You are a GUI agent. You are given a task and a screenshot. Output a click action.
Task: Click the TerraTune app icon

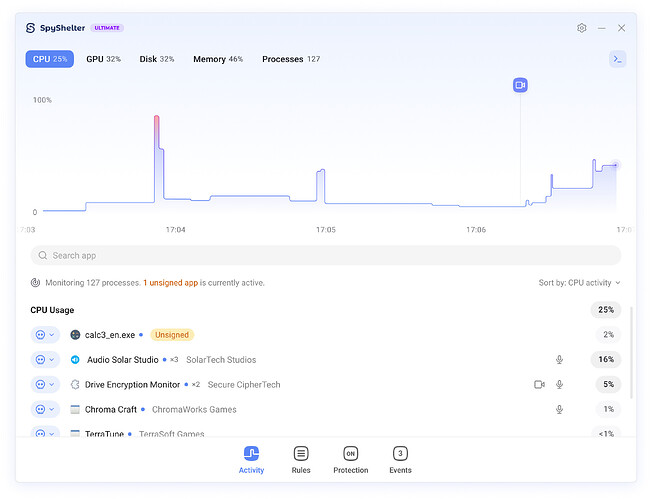75,433
